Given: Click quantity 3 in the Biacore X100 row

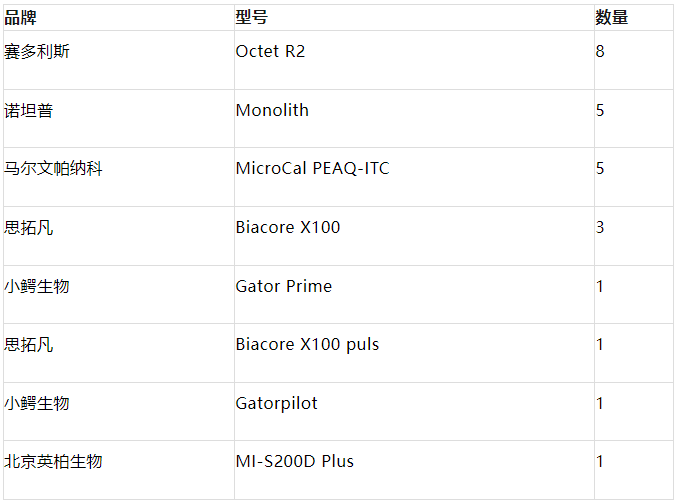Looking at the screenshot, I should pos(600,227).
